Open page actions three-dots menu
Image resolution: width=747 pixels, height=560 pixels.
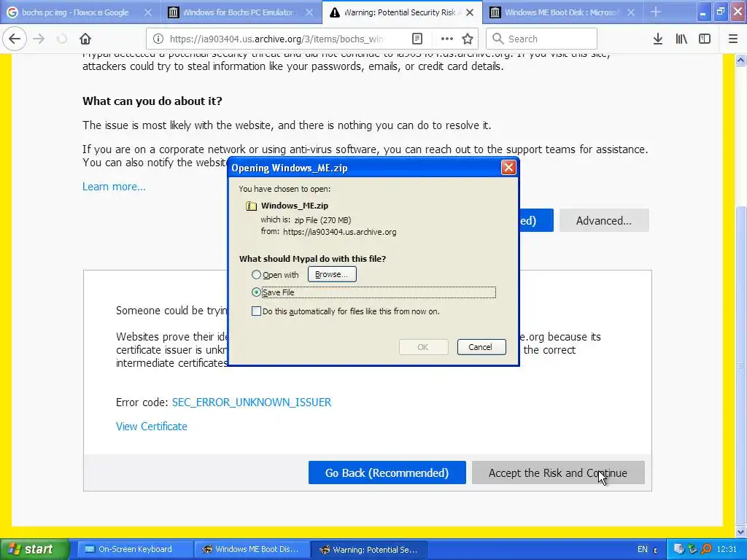[447, 39]
